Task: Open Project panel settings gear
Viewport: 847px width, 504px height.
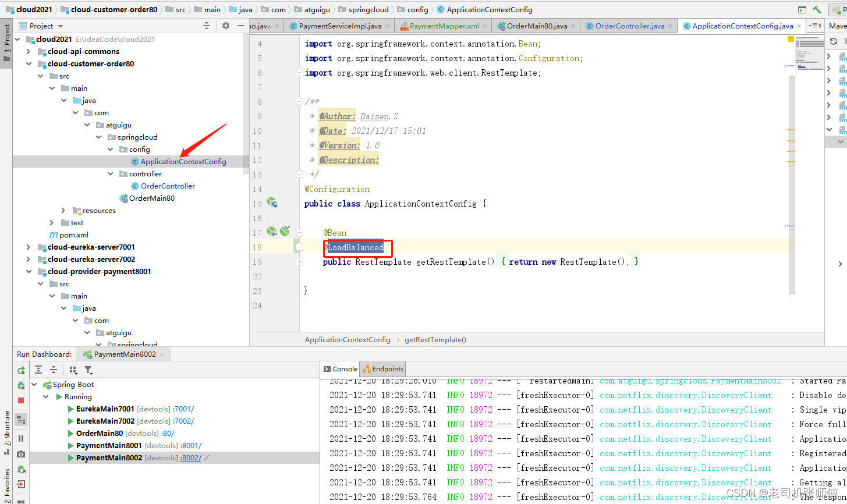Action: 226,26
